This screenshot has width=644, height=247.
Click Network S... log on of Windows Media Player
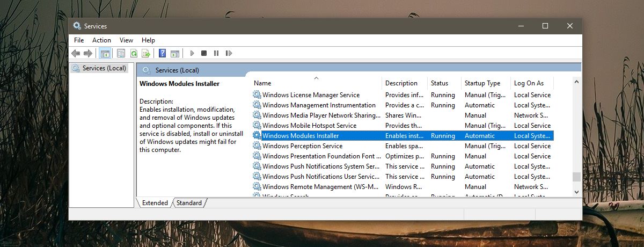pos(531,115)
